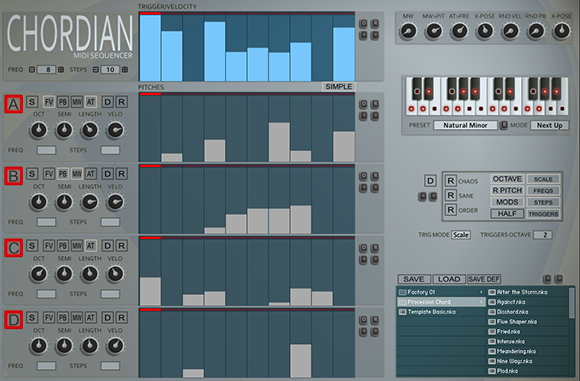Open the TRIGGERS OCTAVE value menu

(543, 235)
